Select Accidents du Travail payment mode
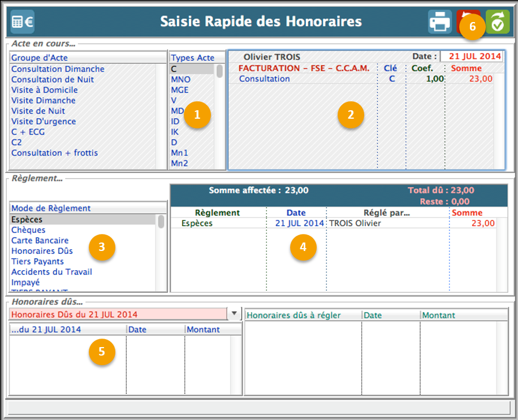 pyautogui.click(x=51, y=272)
